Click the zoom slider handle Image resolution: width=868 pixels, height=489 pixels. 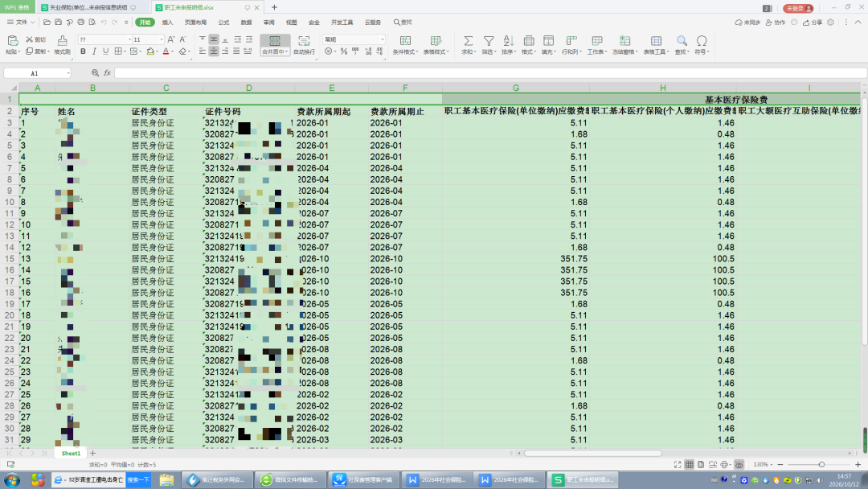821,465
